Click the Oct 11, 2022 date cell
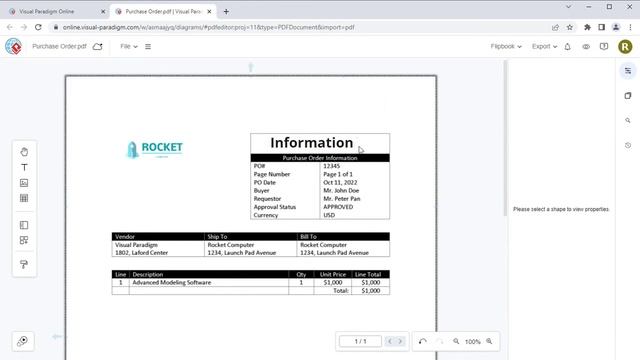Image resolution: width=640 pixels, height=360 pixels. 340,182
